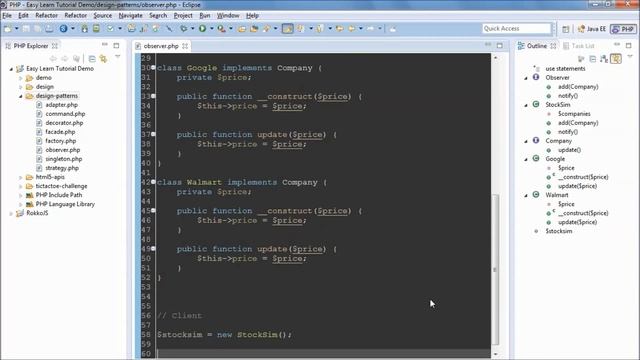Toggle fold marker on line 45
The width and height of the screenshot is (640, 360).
(x=153, y=210)
